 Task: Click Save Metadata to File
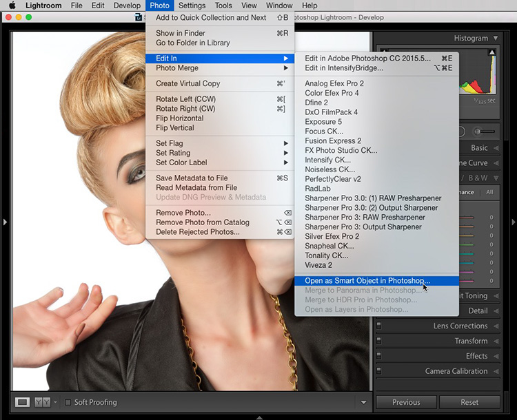point(220,178)
